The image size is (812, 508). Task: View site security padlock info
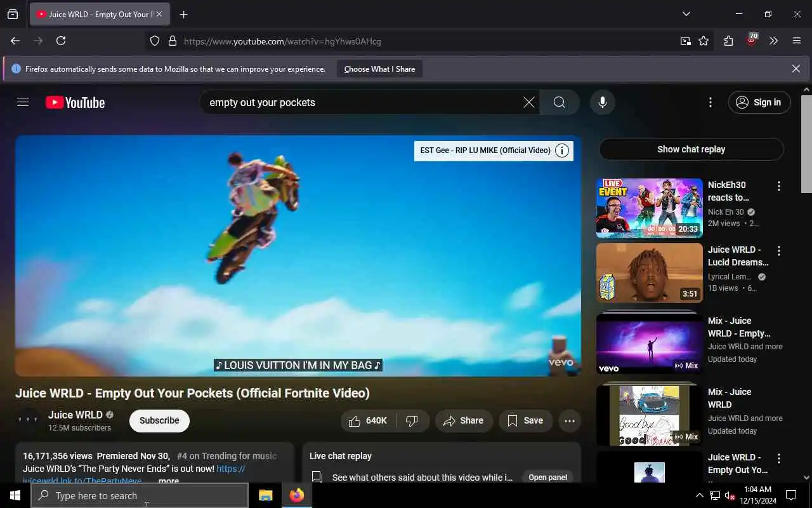tap(172, 41)
